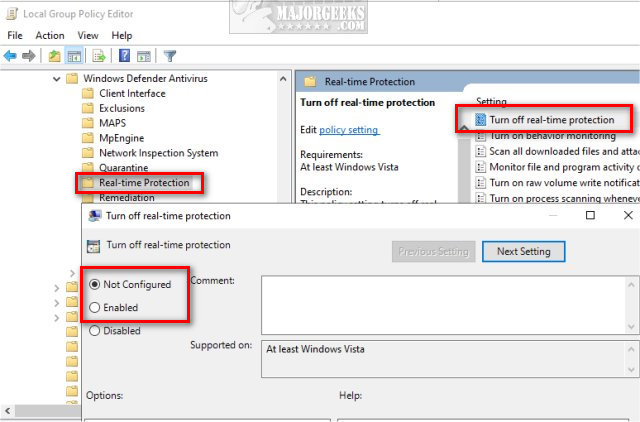This screenshot has width=640, height=422.
Task: Select the Monitor file and program activity setting
Action: coord(564,167)
